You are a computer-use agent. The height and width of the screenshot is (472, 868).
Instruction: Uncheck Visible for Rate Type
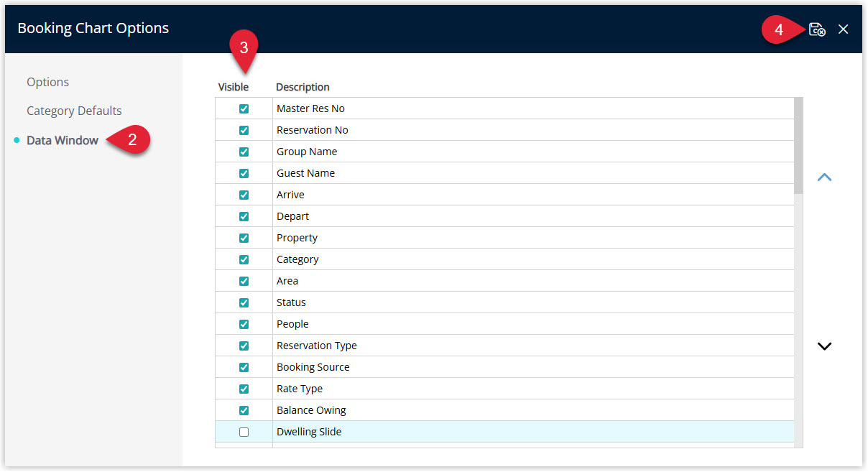(244, 389)
